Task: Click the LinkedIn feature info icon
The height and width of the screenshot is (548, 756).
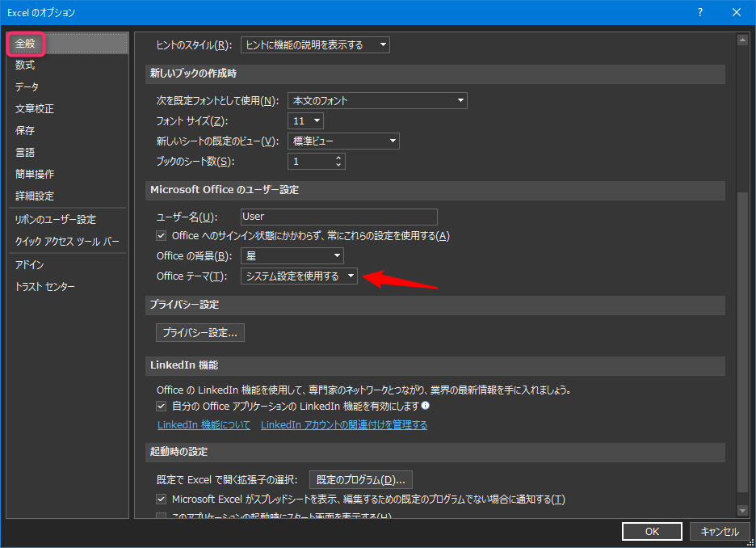Action: pyautogui.click(x=425, y=405)
